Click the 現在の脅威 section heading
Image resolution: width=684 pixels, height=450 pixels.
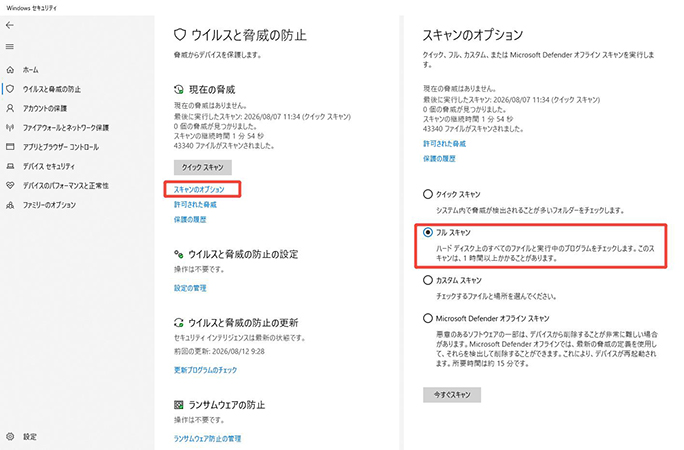tap(212, 89)
